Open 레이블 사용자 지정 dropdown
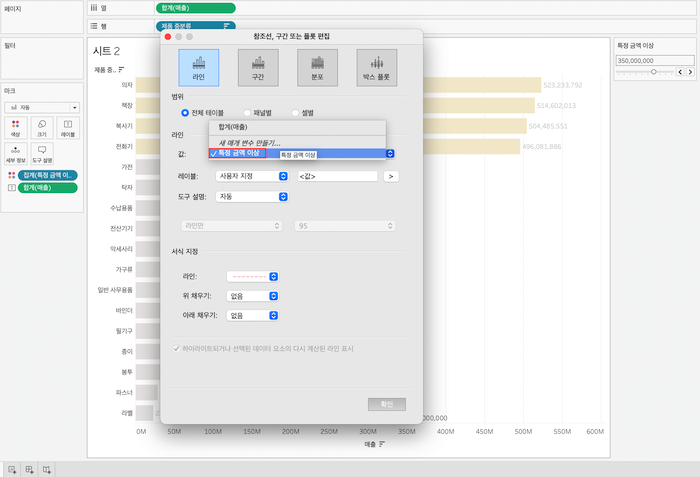 pos(252,176)
